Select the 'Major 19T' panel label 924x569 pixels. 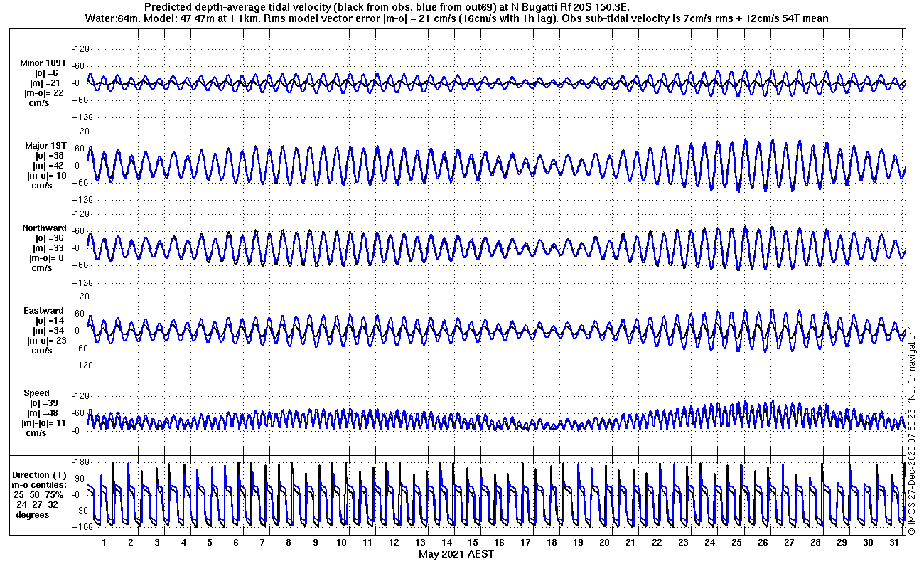[x=45, y=146]
